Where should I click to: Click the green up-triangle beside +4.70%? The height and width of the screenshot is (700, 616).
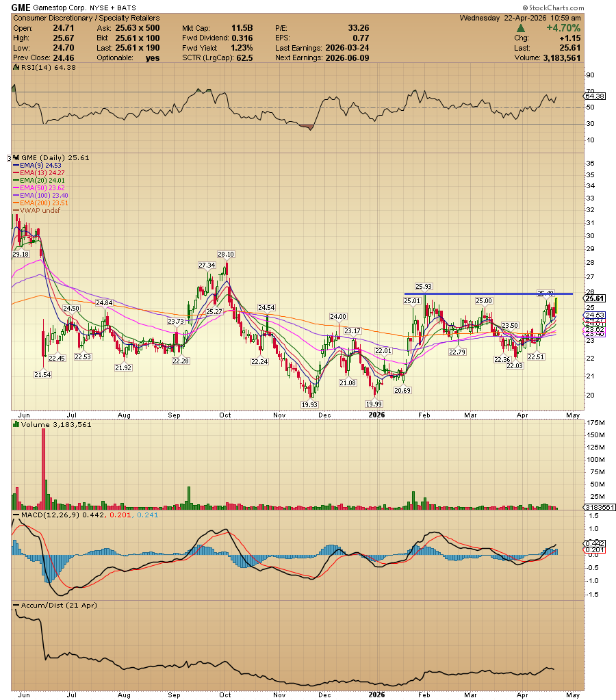click(520, 28)
